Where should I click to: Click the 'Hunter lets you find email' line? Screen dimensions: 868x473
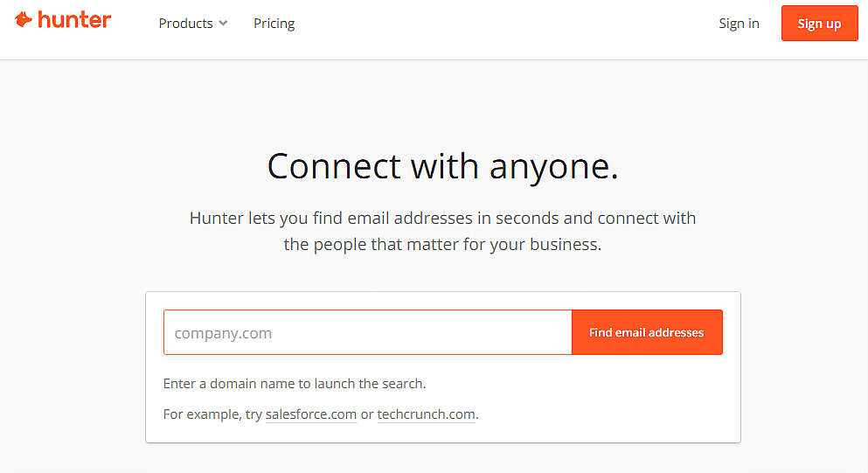442,218
